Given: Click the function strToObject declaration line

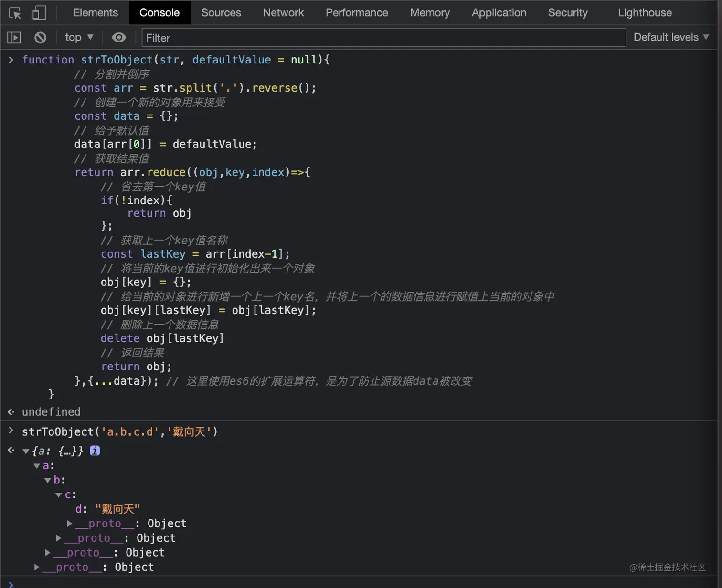Looking at the screenshot, I should tap(176, 60).
